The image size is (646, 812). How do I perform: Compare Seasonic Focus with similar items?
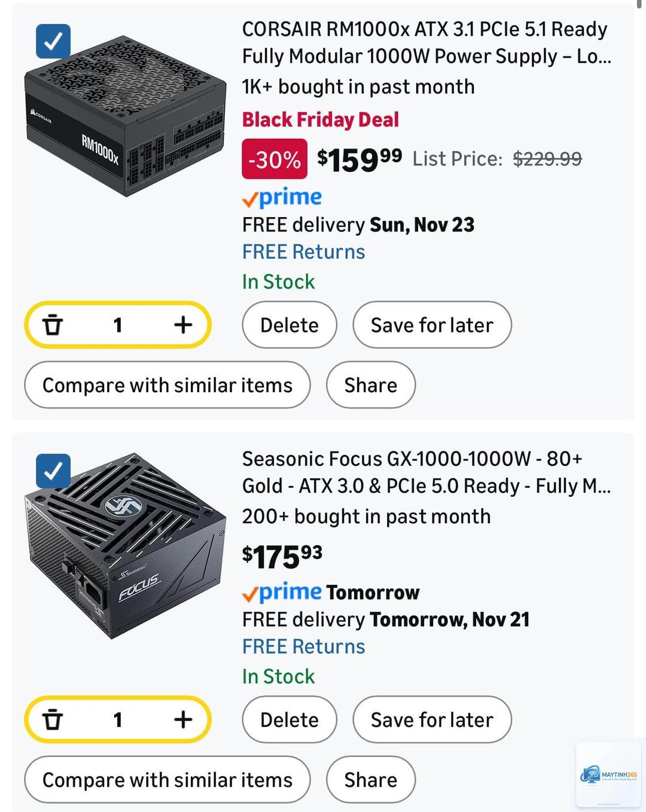tap(167, 779)
